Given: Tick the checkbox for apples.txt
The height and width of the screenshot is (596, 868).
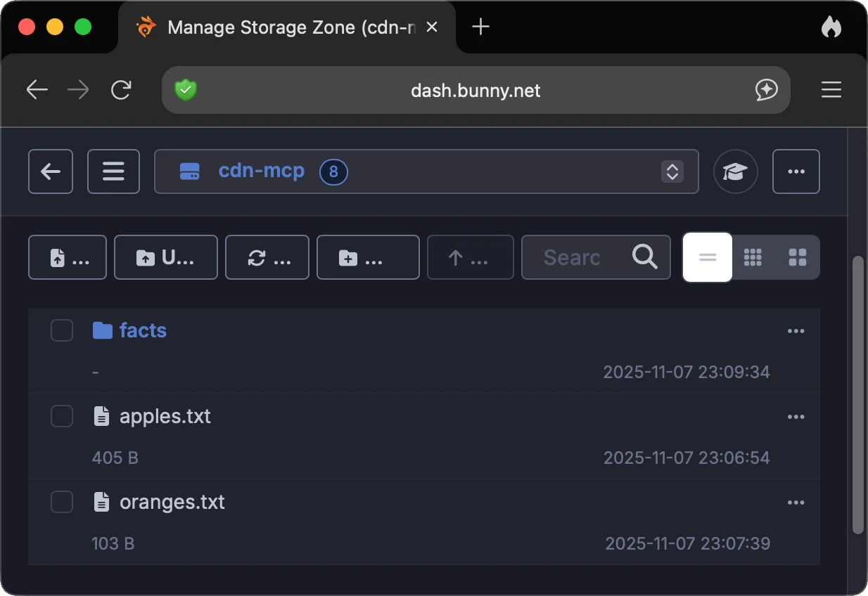Looking at the screenshot, I should tap(62, 416).
